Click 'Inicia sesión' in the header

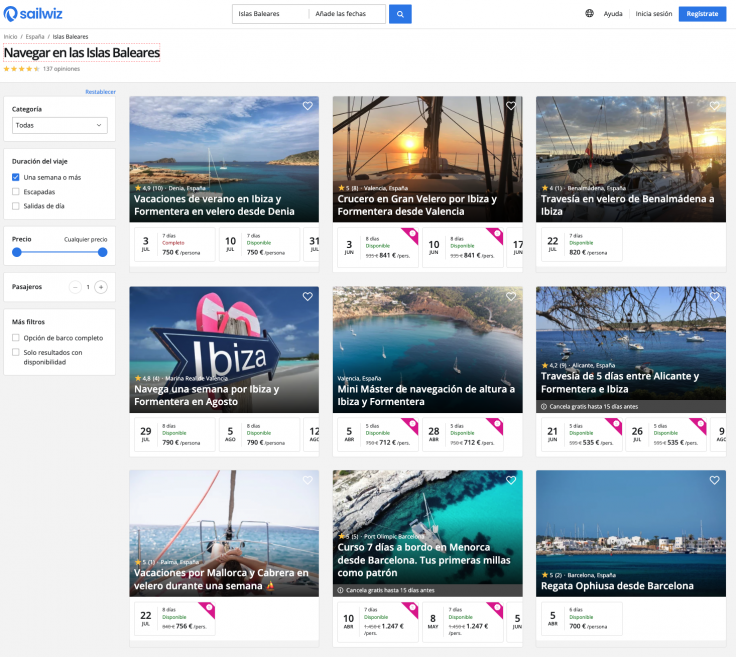654,14
